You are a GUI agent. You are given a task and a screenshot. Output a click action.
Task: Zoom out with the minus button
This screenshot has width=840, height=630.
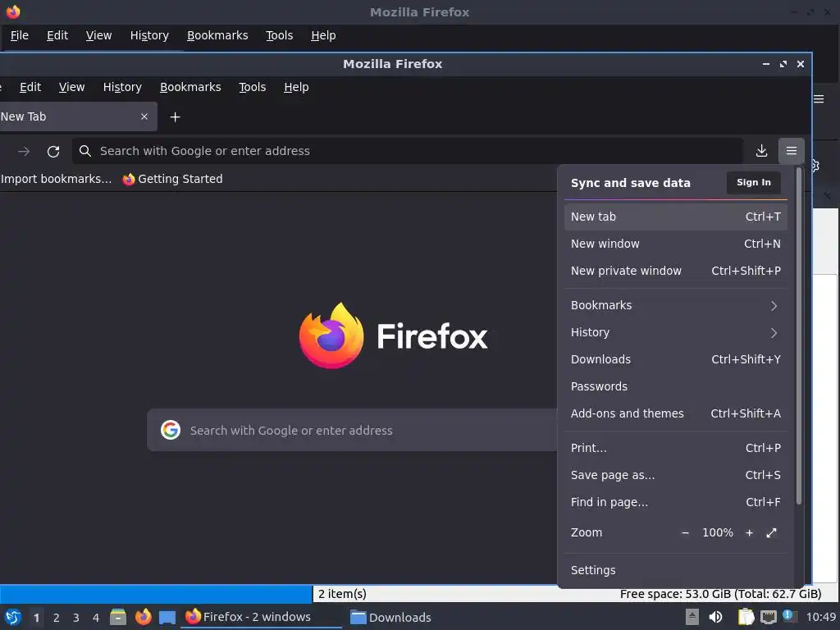685,532
